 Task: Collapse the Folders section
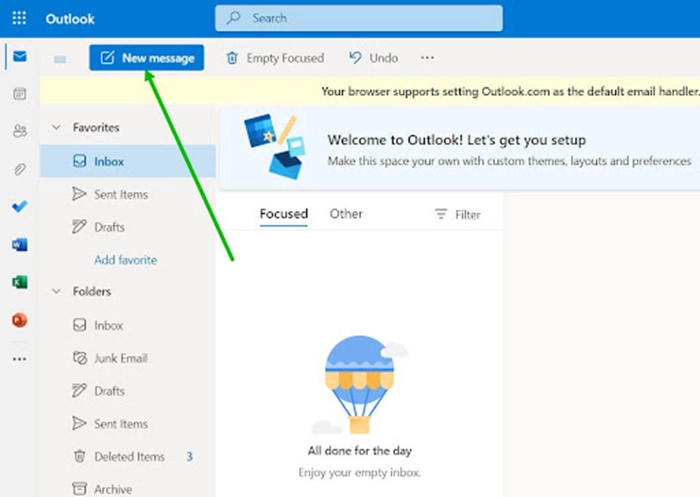coord(56,292)
